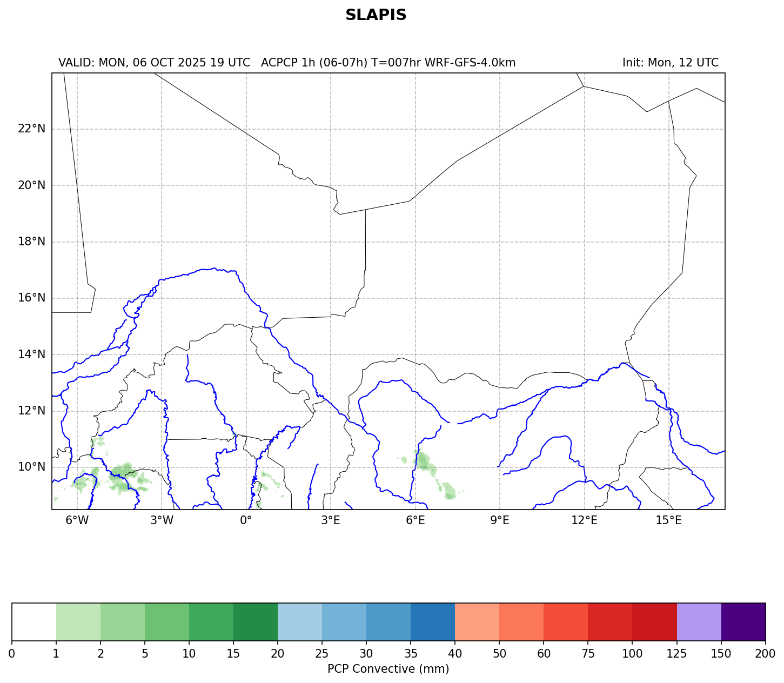
Task: Click the 15°E longitude axis label
Action: tap(668, 520)
